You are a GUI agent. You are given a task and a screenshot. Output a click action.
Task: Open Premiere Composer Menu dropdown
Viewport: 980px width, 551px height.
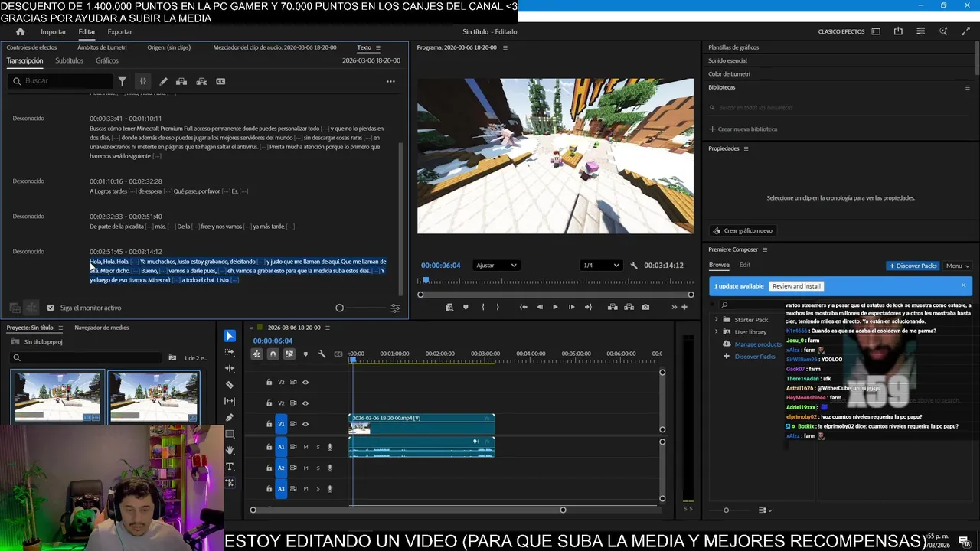957,266
